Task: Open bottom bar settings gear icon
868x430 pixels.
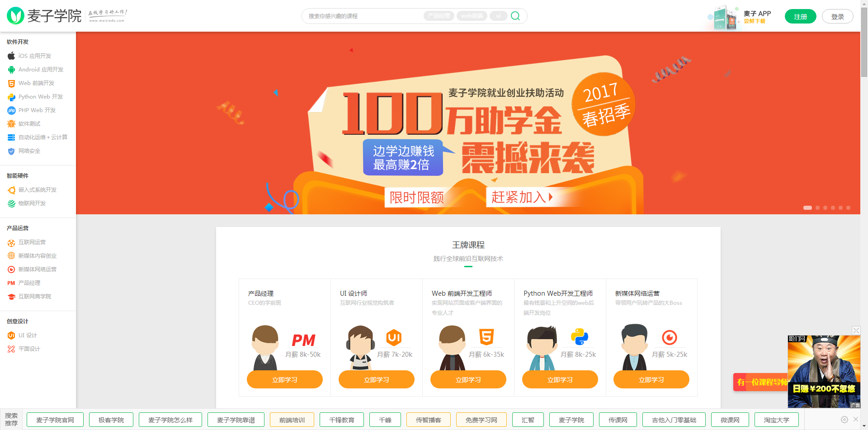Action: tap(844, 420)
